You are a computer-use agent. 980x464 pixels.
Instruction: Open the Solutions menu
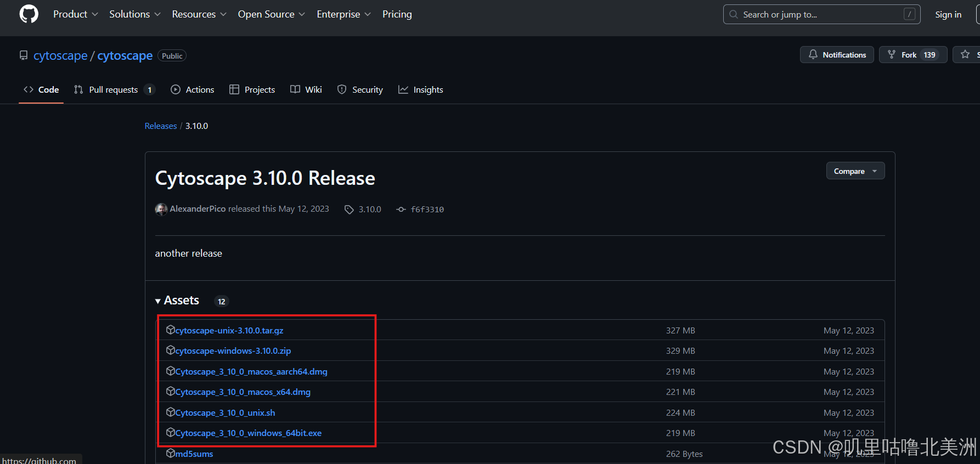click(x=134, y=14)
